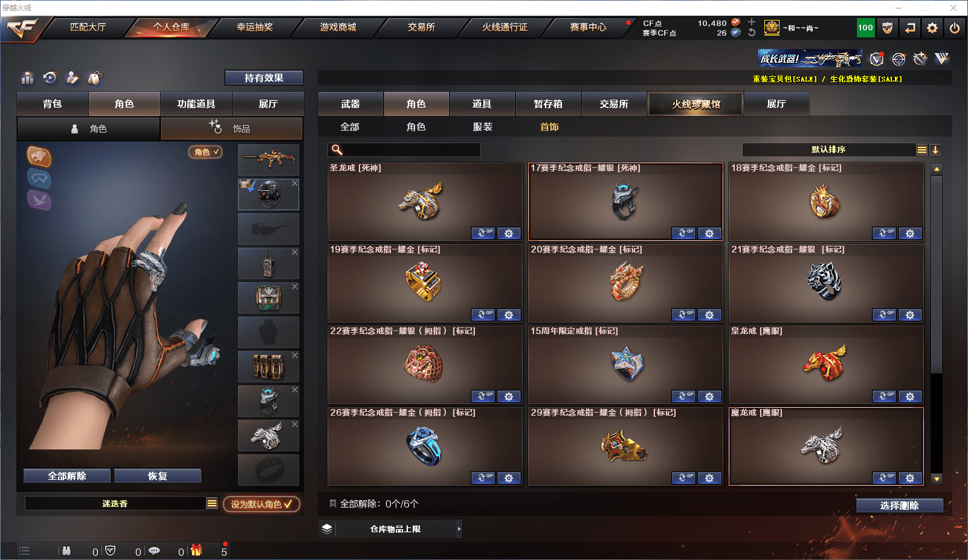The height and width of the screenshot is (560, 968).
Task: Toggle the 角色 checkmark on preview
Action: pyautogui.click(x=206, y=152)
